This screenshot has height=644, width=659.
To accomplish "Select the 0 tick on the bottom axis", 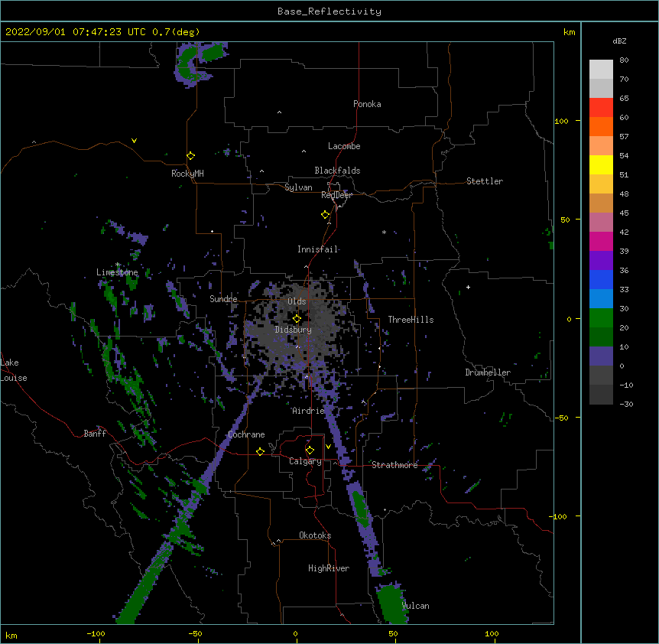I will tap(295, 633).
